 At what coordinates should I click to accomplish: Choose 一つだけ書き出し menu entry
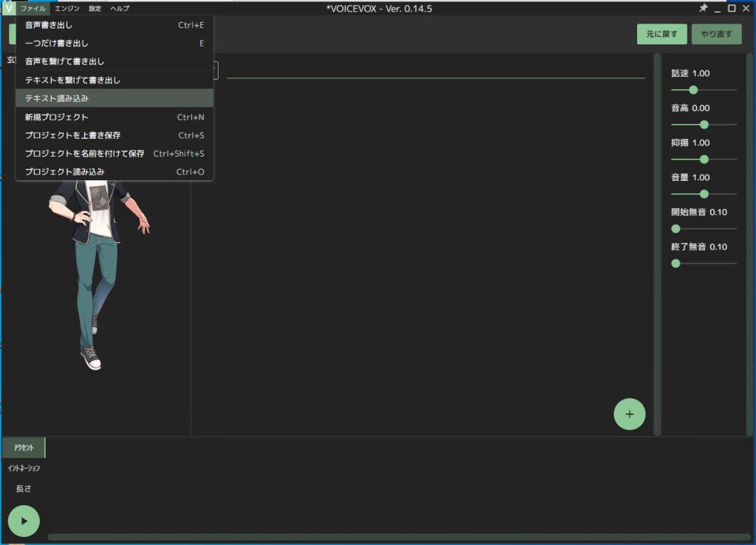pos(114,44)
